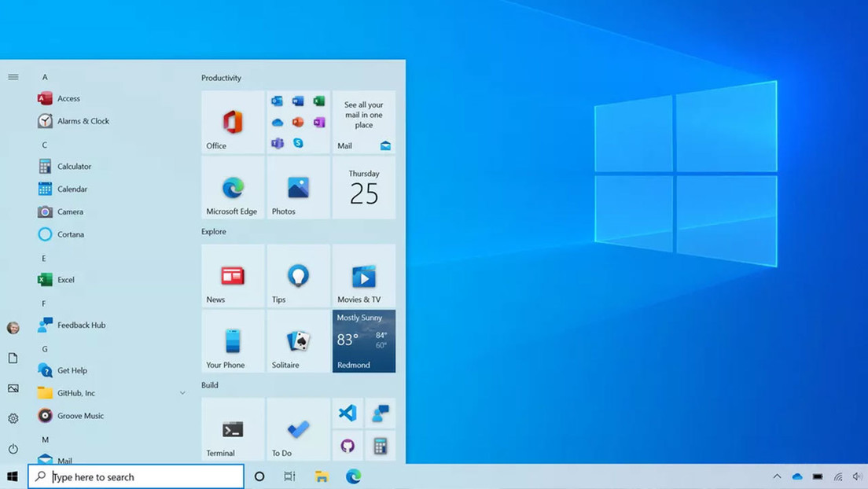The height and width of the screenshot is (489, 868).
Task: Open Settings gear in Start sidebar
Action: [13, 419]
